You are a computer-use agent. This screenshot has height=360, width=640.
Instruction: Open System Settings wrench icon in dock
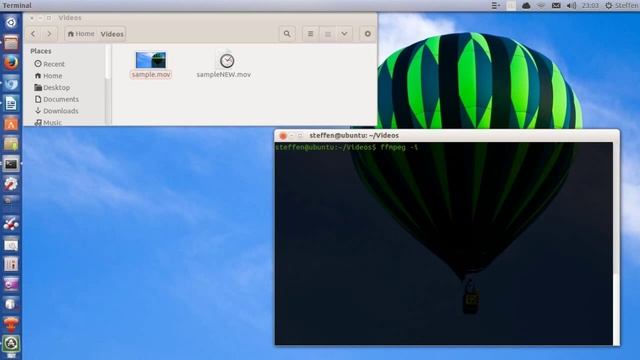(11, 184)
